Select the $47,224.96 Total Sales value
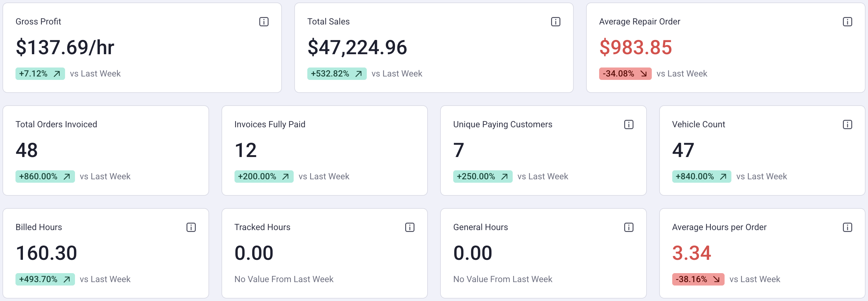Viewport: 868px width, 301px height. [357, 47]
